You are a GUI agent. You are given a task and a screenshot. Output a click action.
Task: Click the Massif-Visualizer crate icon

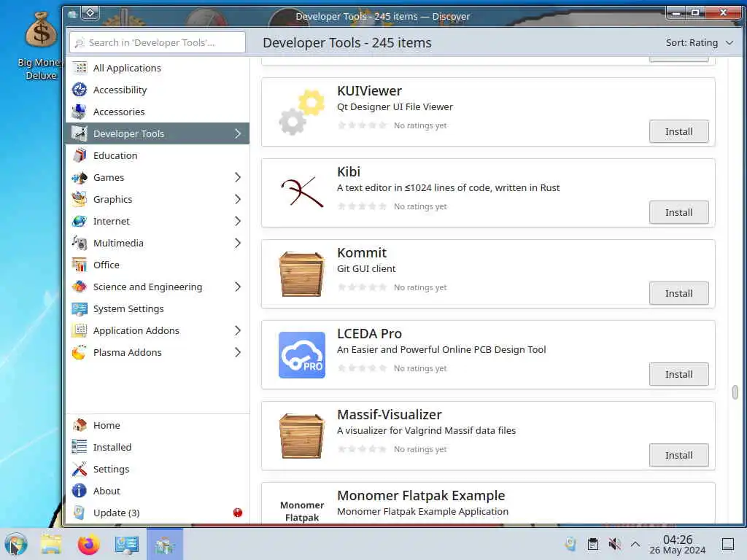tap(301, 436)
